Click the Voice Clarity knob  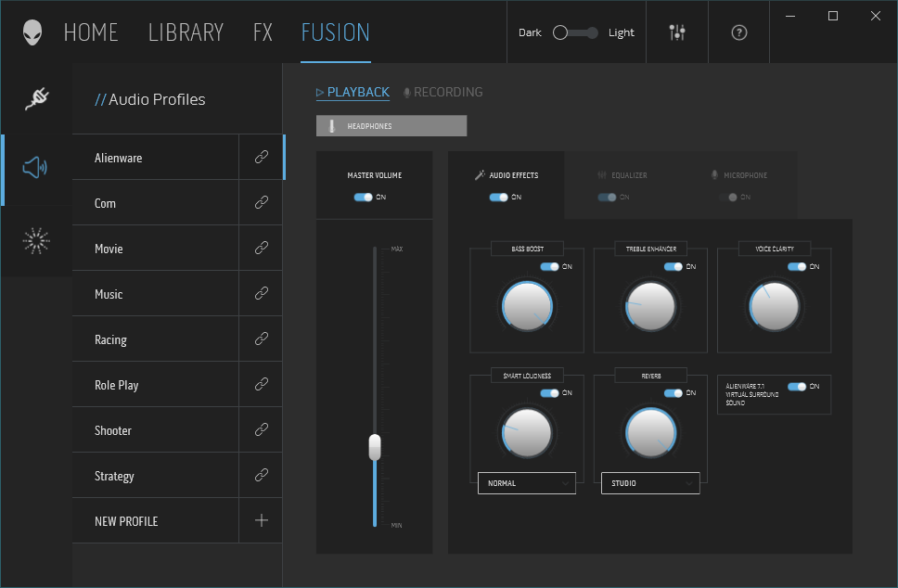tap(775, 306)
